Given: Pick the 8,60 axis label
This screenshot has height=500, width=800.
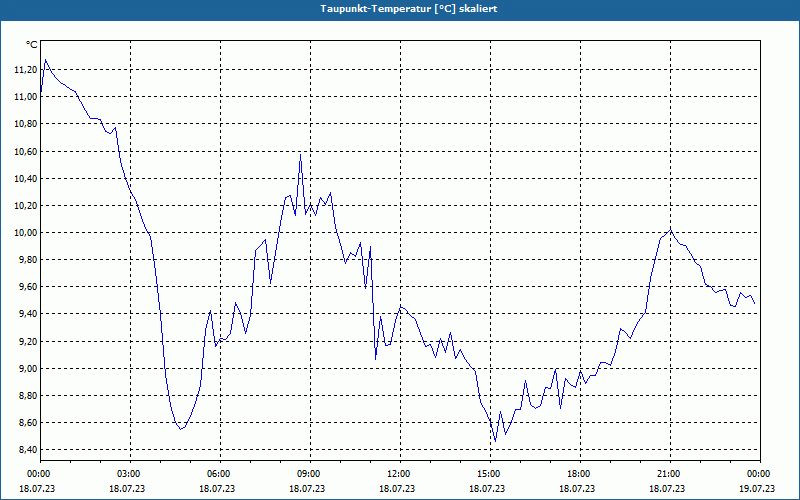Looking at the screenshot, I should pos(28,422).
